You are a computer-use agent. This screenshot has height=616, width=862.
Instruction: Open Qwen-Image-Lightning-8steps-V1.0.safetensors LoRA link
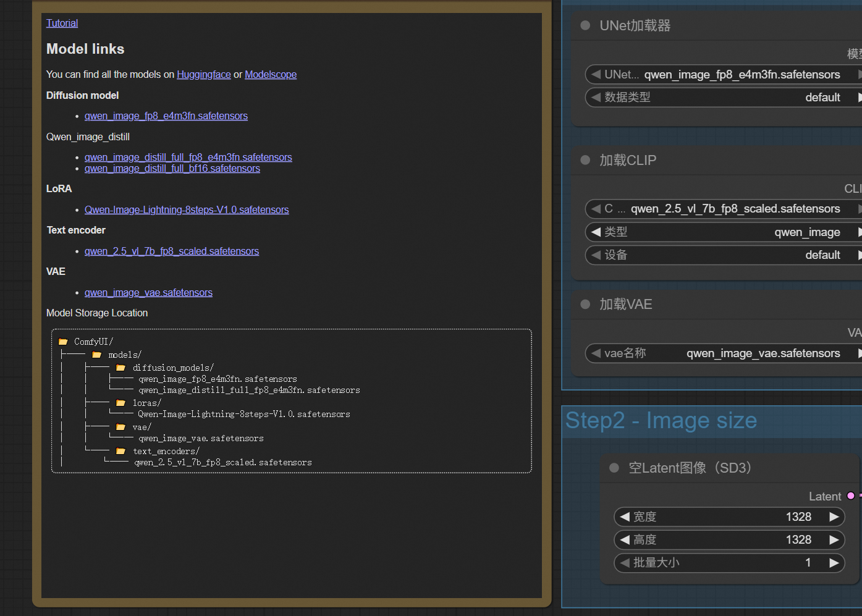(x=187, y=209)
